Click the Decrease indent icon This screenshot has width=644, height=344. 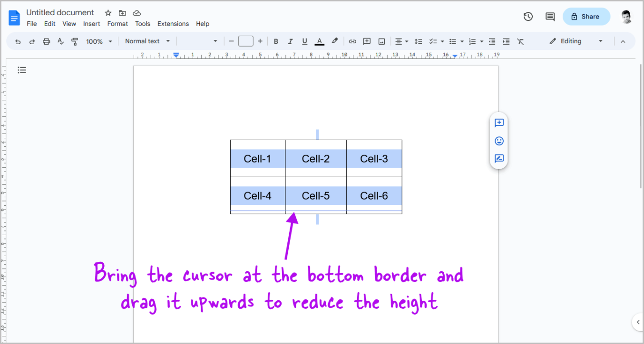tap(492, 41)
